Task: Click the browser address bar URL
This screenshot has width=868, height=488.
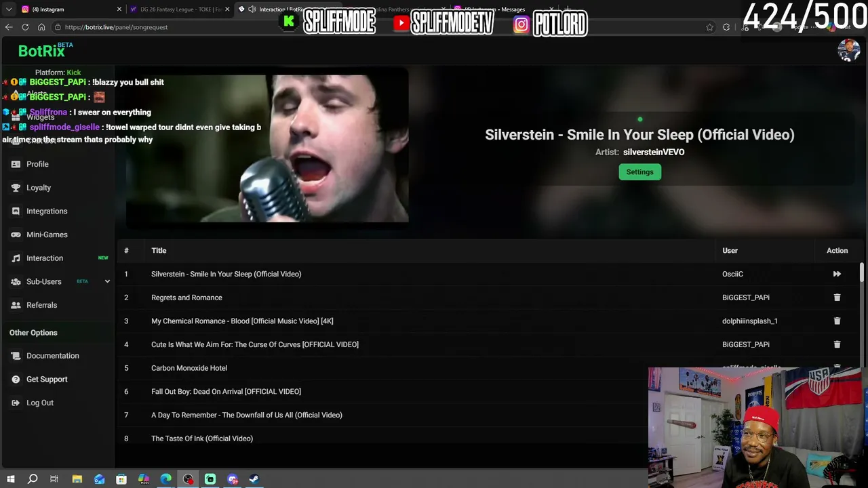Action: tap(116, 27)
